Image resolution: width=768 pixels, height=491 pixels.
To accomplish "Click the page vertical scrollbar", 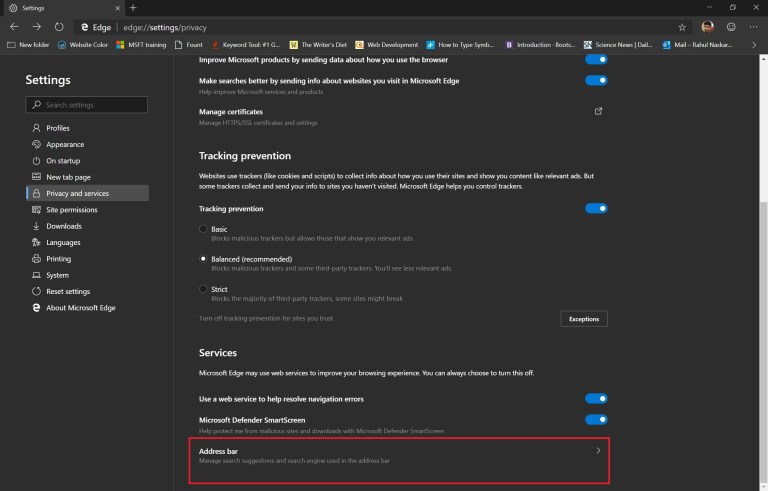I will pos(764,343).
